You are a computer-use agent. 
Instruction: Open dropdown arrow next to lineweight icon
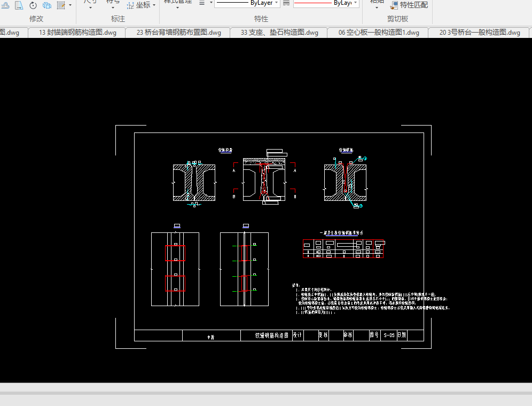(x=211, y=3)
